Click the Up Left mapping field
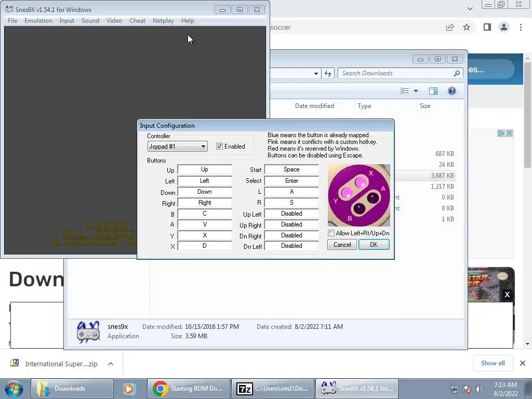The image size is (532, 399). [x=291, y=214]
